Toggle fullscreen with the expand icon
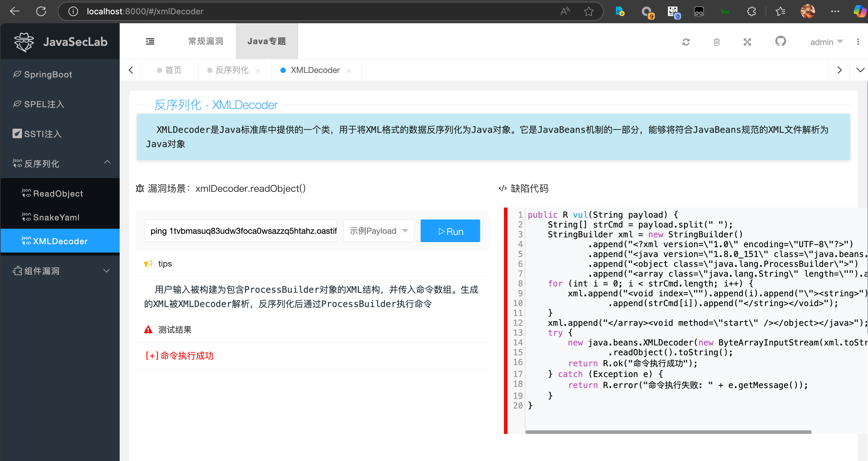This screenshot has height=461, width=868. tap(747, 42)
